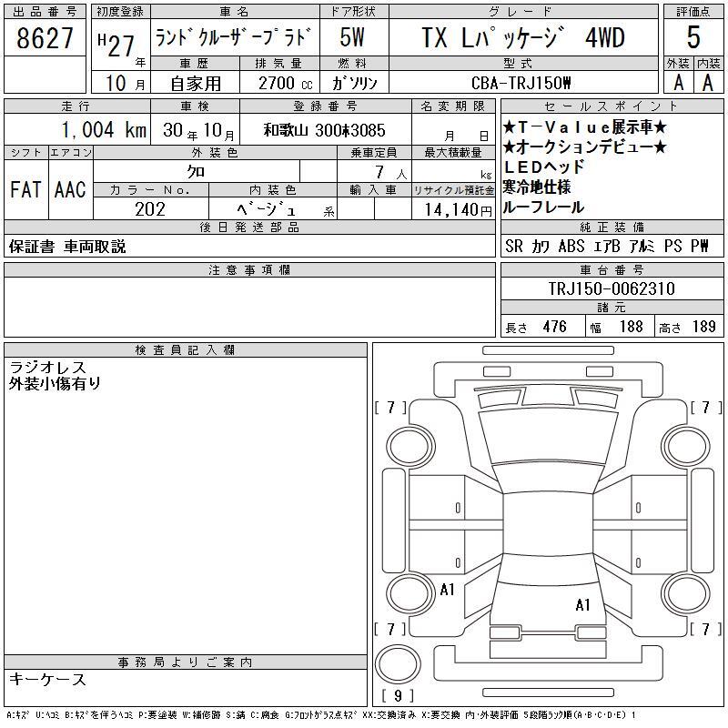Click height value 189
728x728 pixels.
703,327
